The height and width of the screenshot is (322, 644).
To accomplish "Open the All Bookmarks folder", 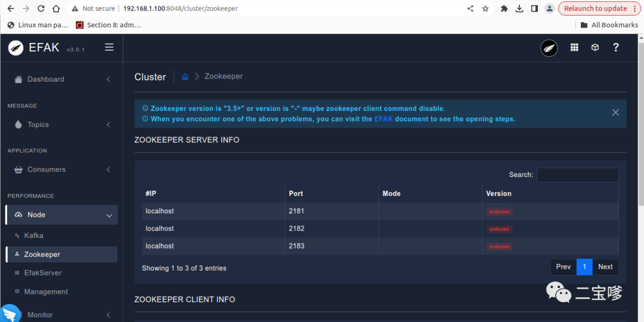I will (609, 25).
